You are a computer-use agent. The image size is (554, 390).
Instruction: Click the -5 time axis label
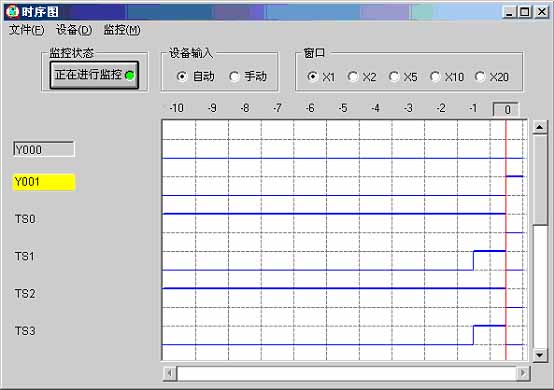tap(343, 108)
